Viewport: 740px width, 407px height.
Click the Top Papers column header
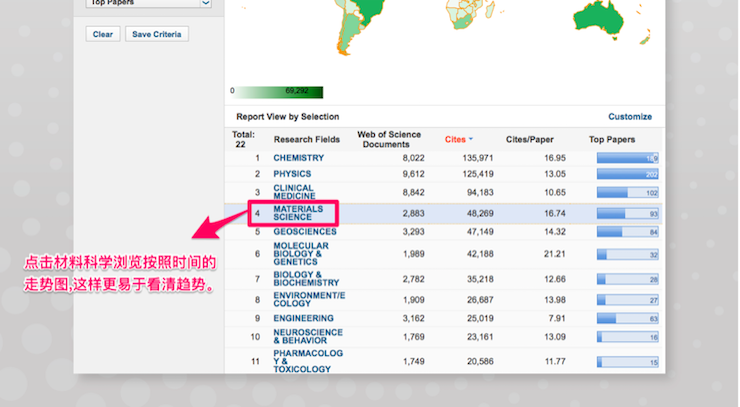(612, 139)
